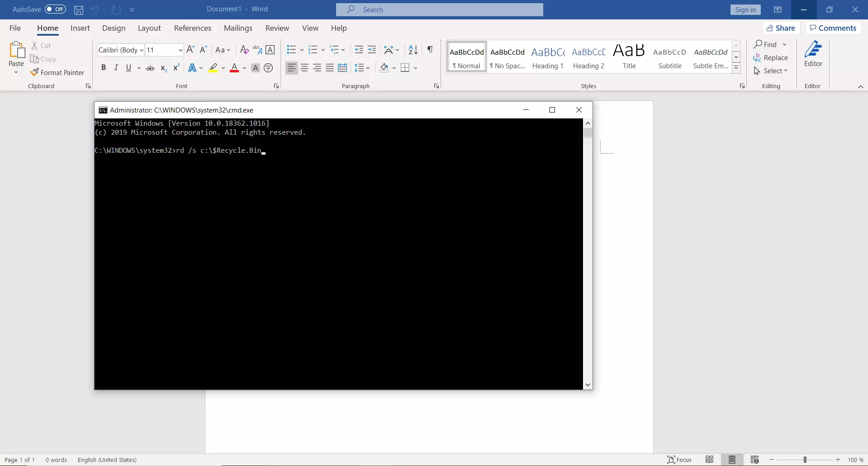Switch to Read Mode view icon
Image resolution: width=868 pixels, height=466 pixels.
coord(709,460)
